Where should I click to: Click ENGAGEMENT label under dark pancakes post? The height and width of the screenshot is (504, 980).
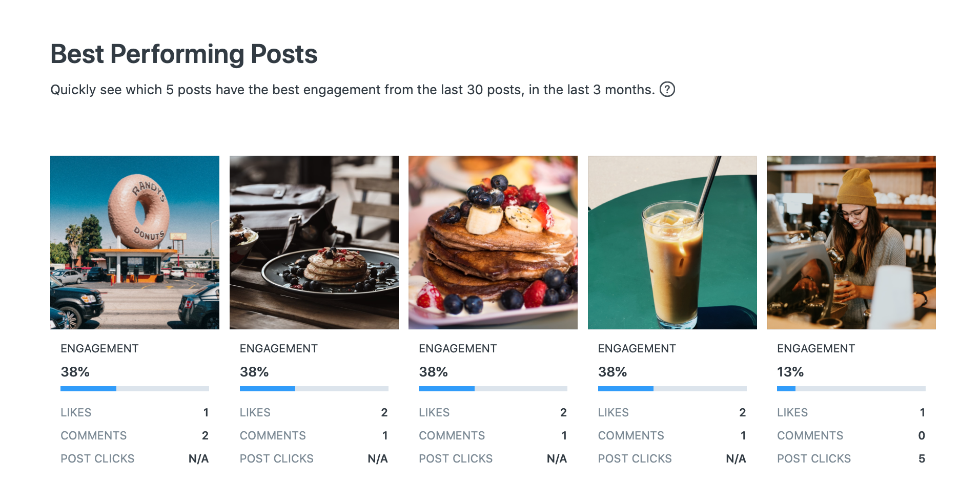[279, 348]
